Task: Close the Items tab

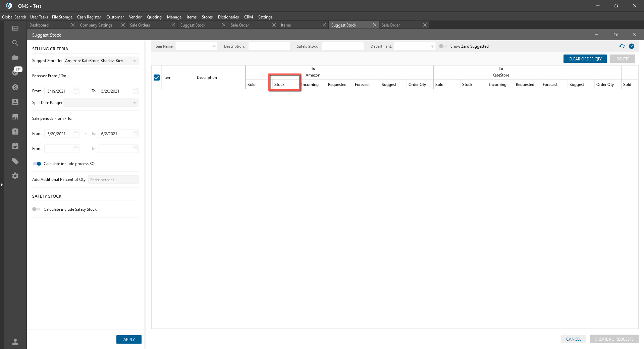Action: click(x=324, y=25)
